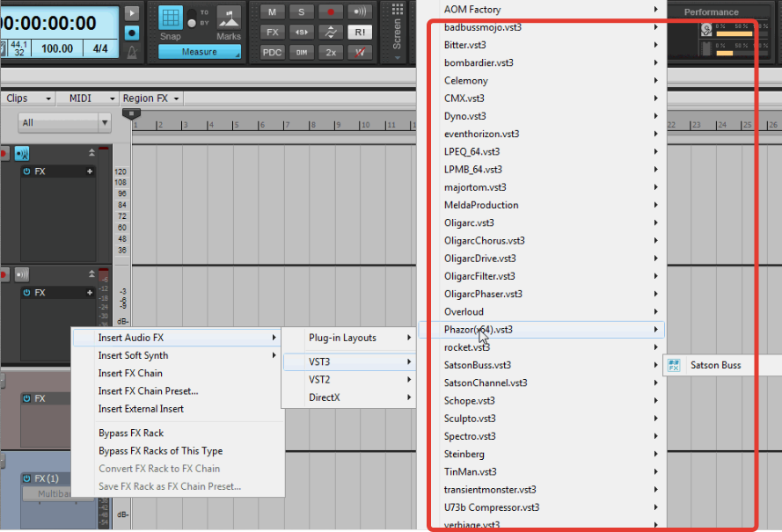Open SatsonBuss.vst3 submenu
The height and width of the screenshot is (532, 782).
(542, 365)
